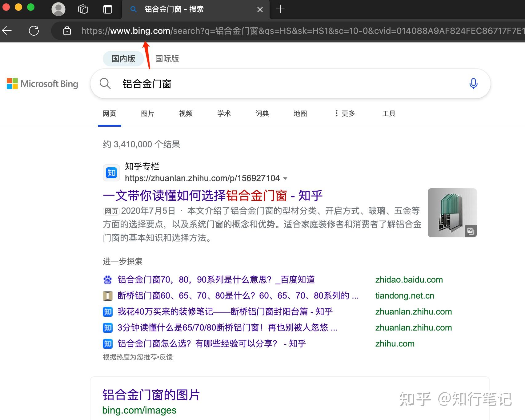Expand dropdown arrow after zhihu URL
The image size is (525, 420).
285,179
